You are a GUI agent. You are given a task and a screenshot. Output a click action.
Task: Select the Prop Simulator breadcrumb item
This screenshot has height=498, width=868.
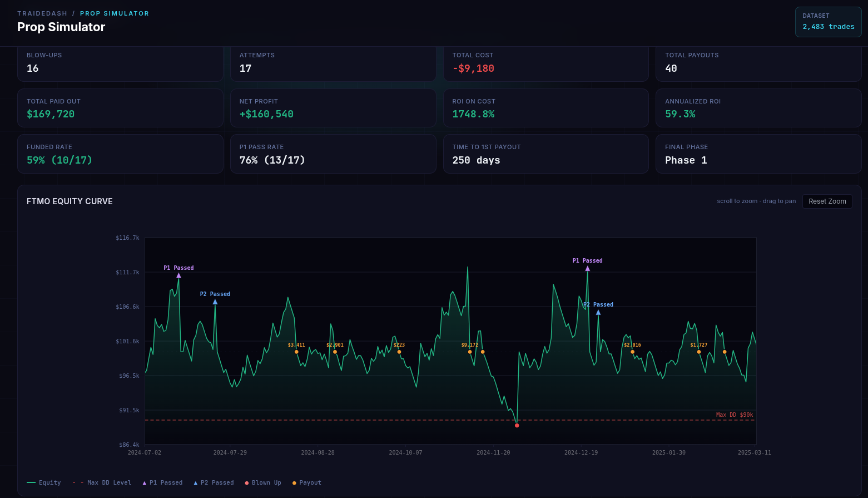[114, 13]
